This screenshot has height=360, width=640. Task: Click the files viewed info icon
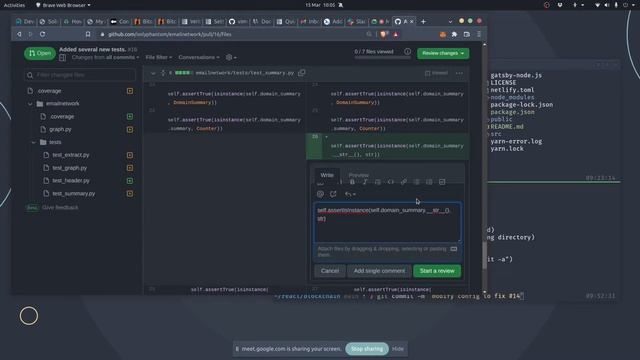tap(407, 52)
